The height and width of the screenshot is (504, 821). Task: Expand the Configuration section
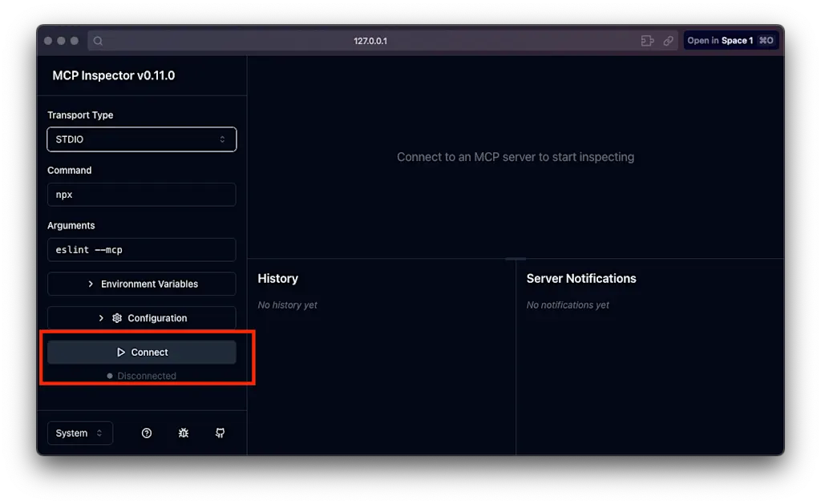tap(141, 317)
